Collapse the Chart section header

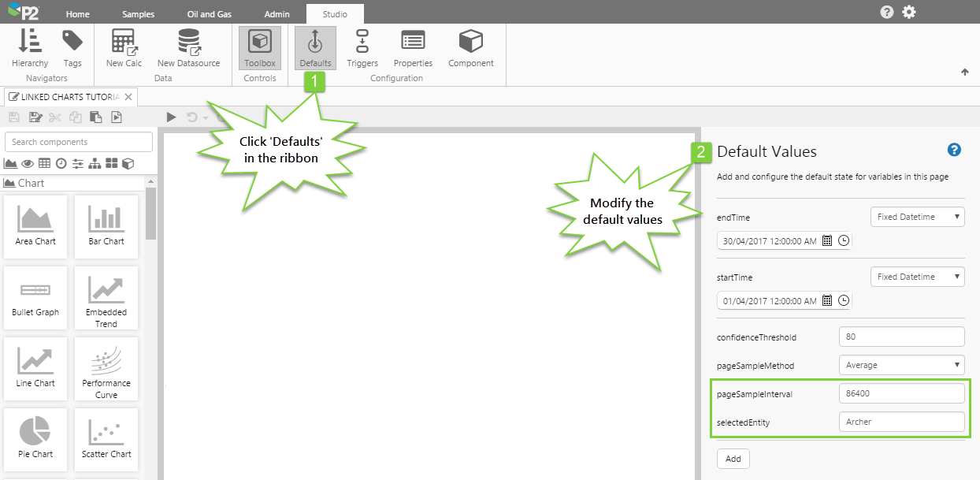(x=72, y=183)
